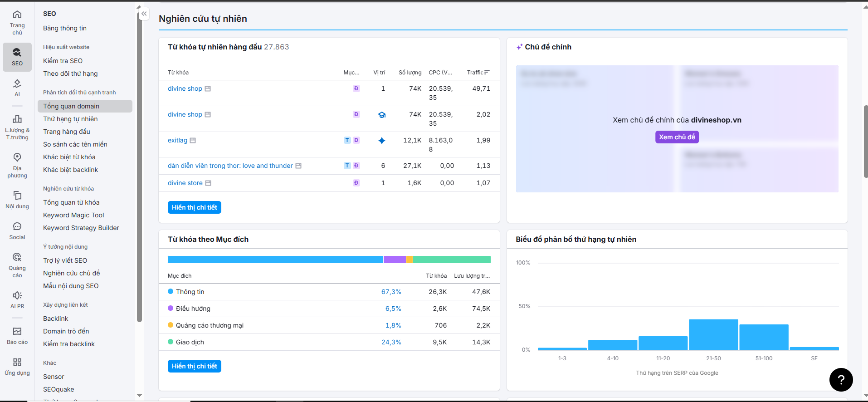Viewport: 868px width, 402px height.
Task: Open the Trang chủ home icon
Action: pyautogui.click(x=17, y=22)
